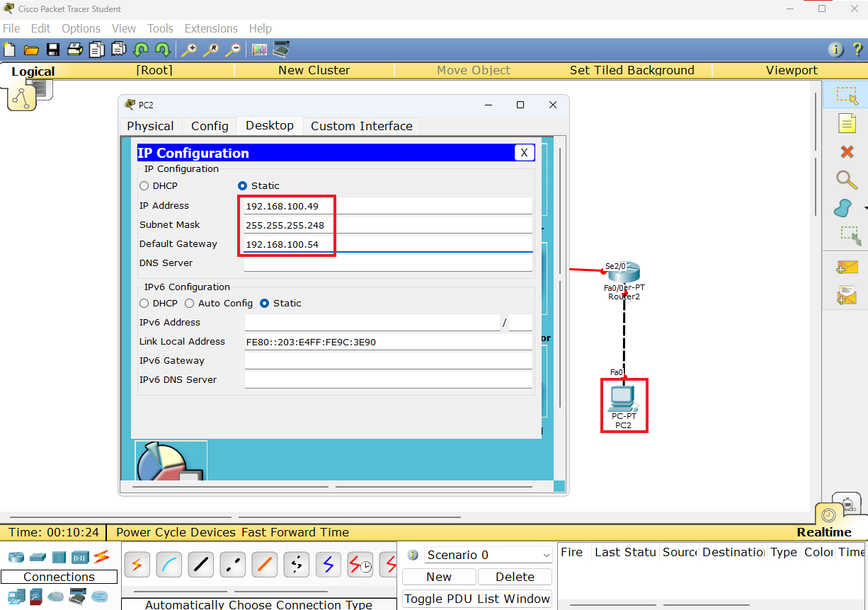Choose the copper straight-through cable
868x610 pixels.
point(201,565)
